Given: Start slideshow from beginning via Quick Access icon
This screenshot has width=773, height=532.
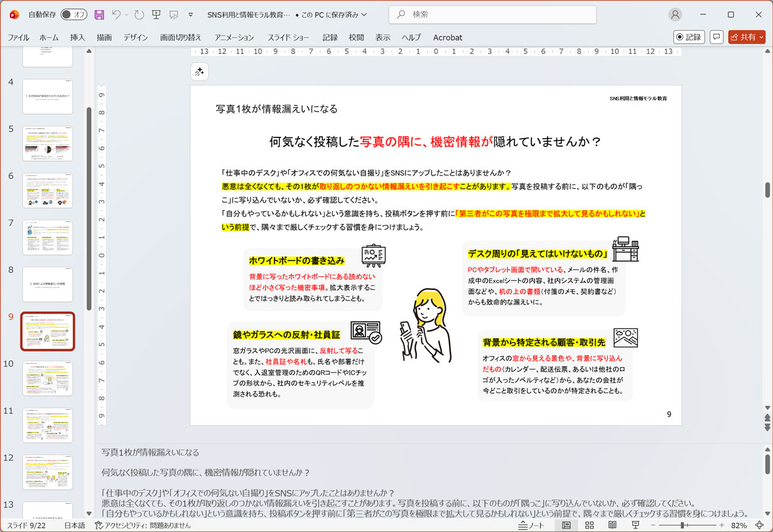Looking at the screenshot, I should [157, 14].
